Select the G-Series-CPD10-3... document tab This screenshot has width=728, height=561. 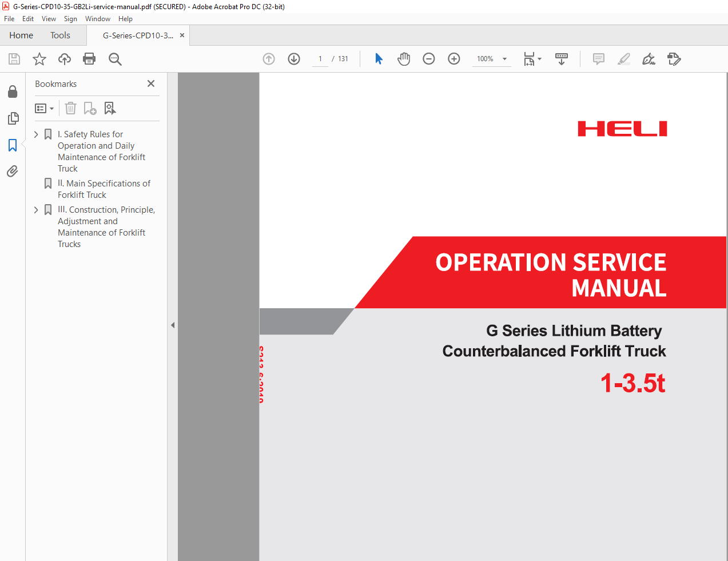(138, 35)
